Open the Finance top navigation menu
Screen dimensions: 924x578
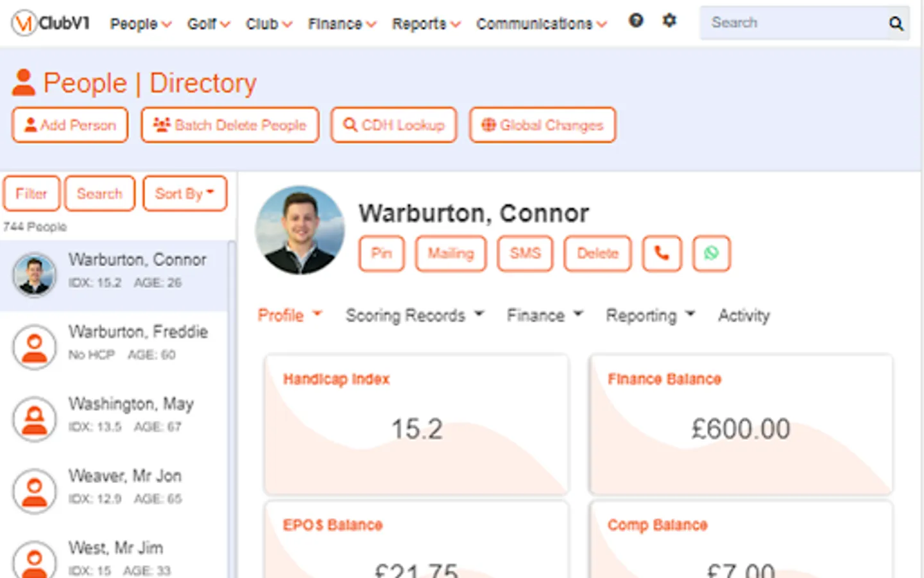[342, 24]
